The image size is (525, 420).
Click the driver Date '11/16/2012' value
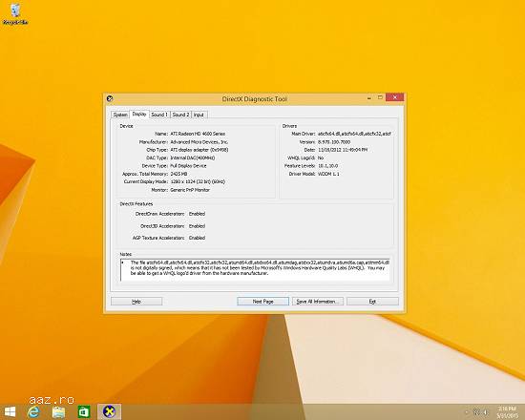click(343, 150)
